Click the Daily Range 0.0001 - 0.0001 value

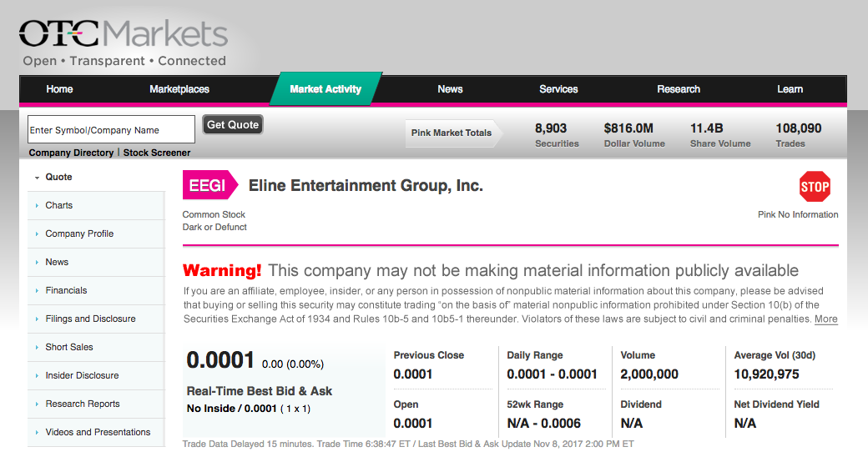(x=552, y=374)
